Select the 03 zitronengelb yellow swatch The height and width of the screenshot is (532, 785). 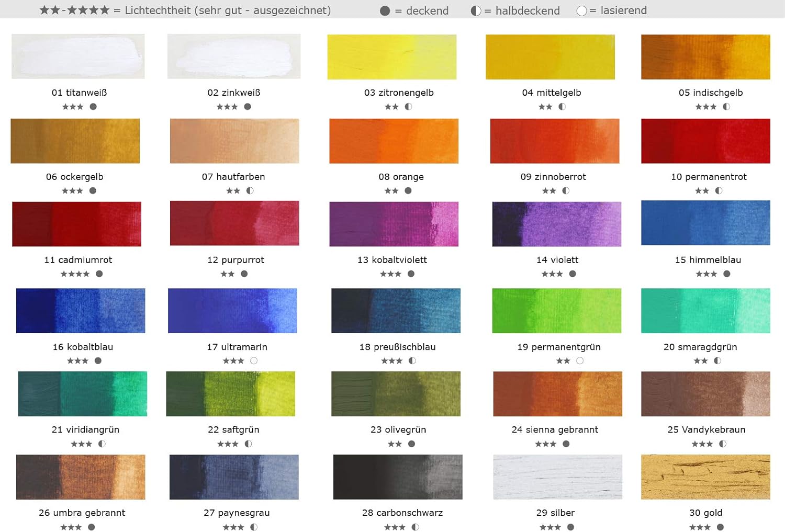(391, 57)
